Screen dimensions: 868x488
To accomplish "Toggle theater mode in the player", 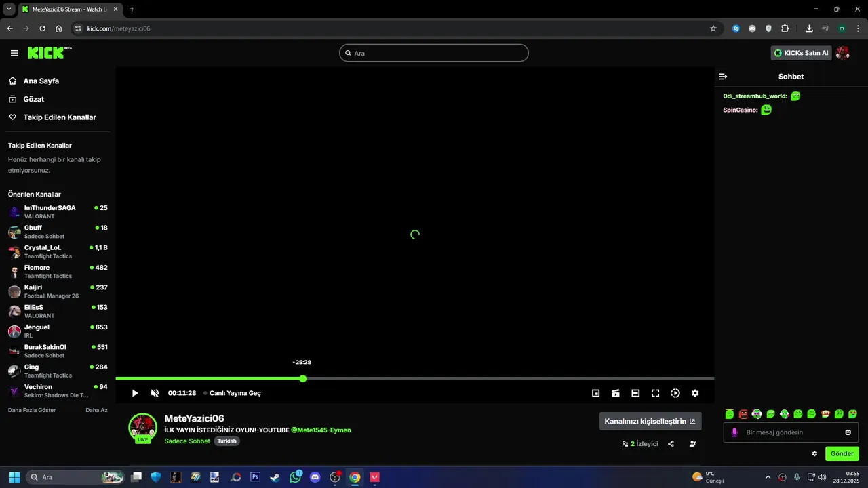I will pyautogui.click(x=635, y=393).
